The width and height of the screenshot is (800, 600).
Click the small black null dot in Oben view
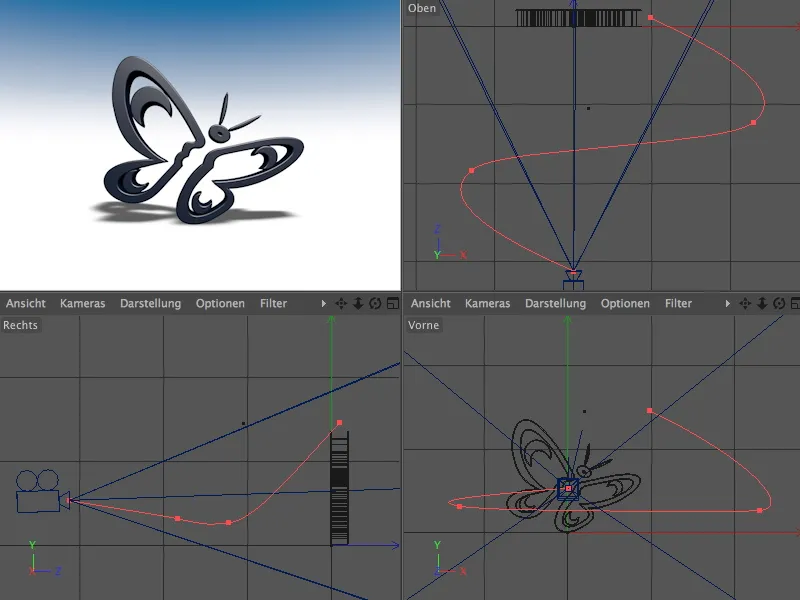[588, 108]
